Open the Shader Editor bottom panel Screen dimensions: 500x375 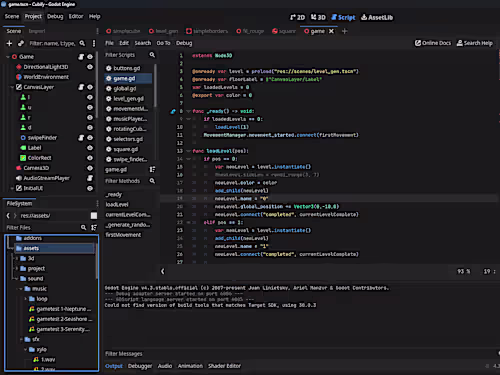(x=224, y=366)
